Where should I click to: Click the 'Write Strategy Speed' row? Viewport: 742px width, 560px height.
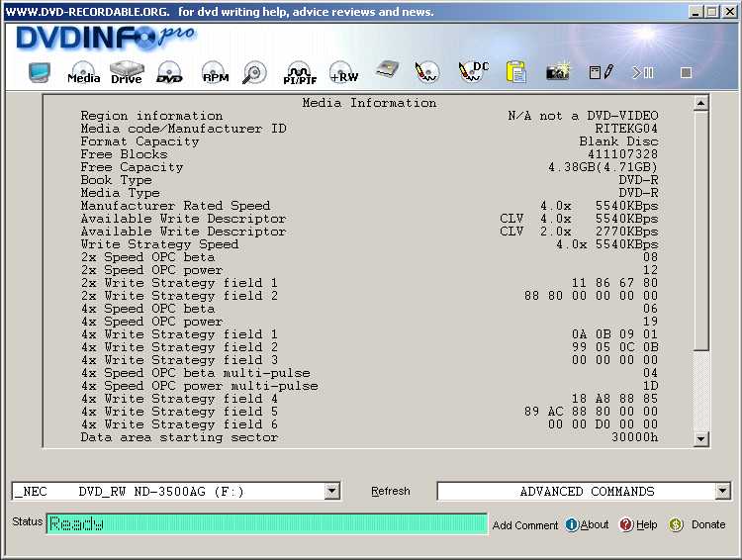pos(369,244)
